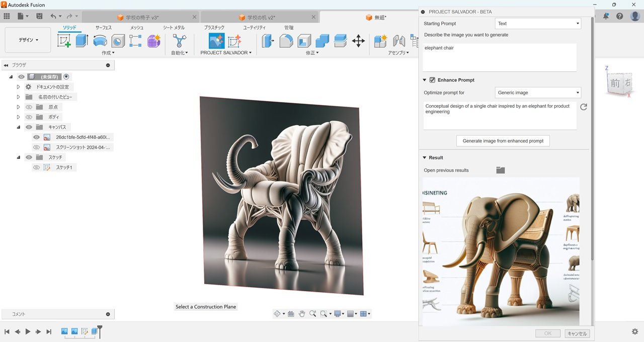Disable the Enhance Prompt checkbox
This screenshot has width=644, height=342.
coord(432,79)
